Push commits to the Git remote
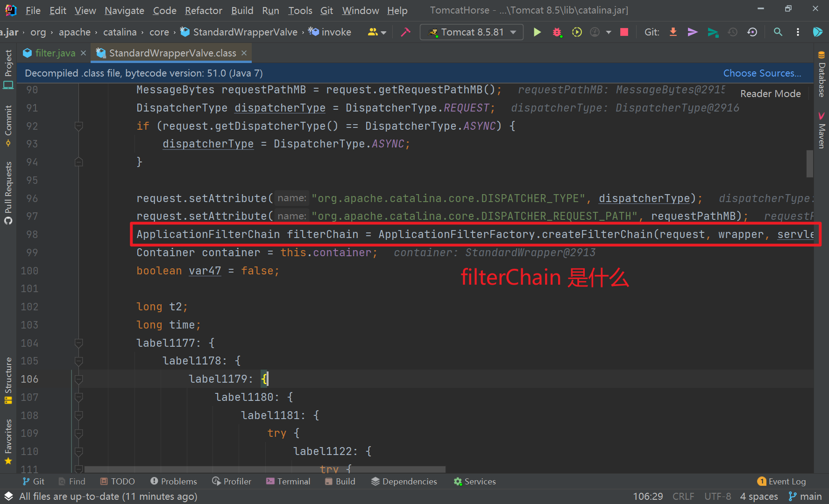 pos(692,32)
